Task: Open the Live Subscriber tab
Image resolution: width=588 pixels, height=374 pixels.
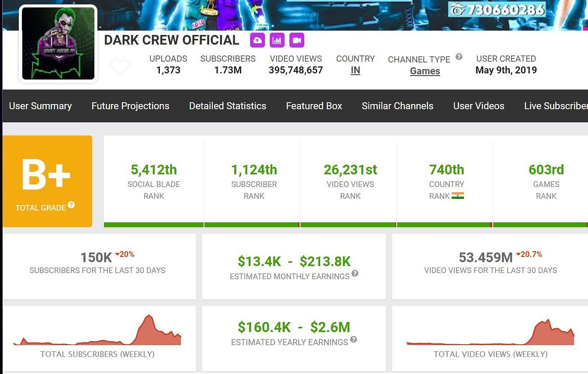Action: point(555,106)
